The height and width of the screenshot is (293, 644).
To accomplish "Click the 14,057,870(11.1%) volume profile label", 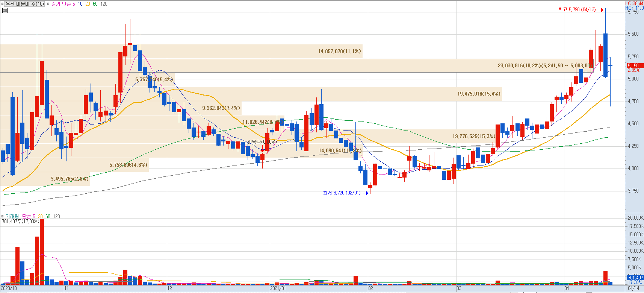I will point(340,51).
